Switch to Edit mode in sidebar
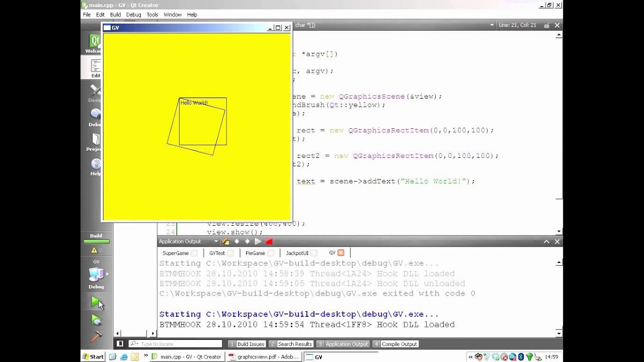The width and height of the screenshot is (644, 362). 95,68
